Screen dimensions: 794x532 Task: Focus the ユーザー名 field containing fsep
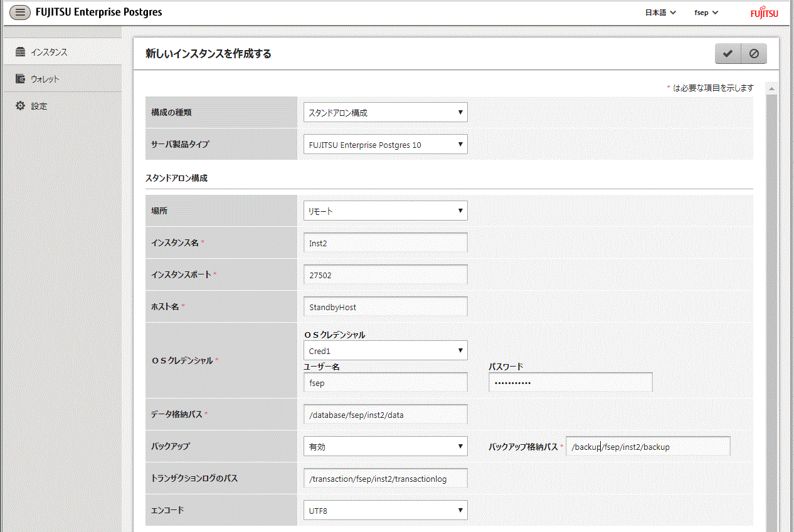(x=386, y=383)
